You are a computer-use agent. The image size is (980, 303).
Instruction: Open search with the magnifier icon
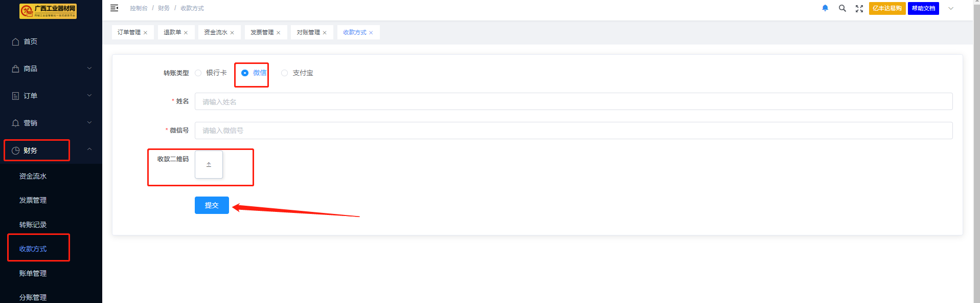pyautogui.click(x=842, y=8)
